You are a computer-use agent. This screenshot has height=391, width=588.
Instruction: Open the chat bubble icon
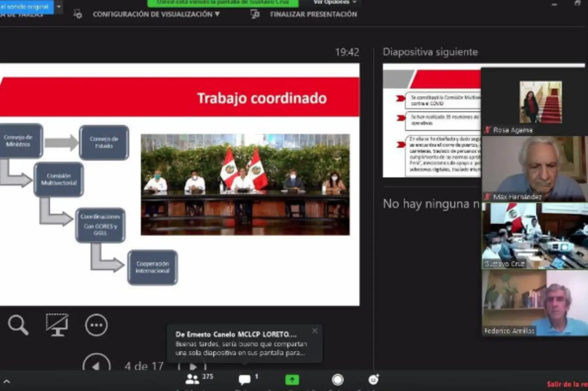pyautogui.click(x=245, y=379)
